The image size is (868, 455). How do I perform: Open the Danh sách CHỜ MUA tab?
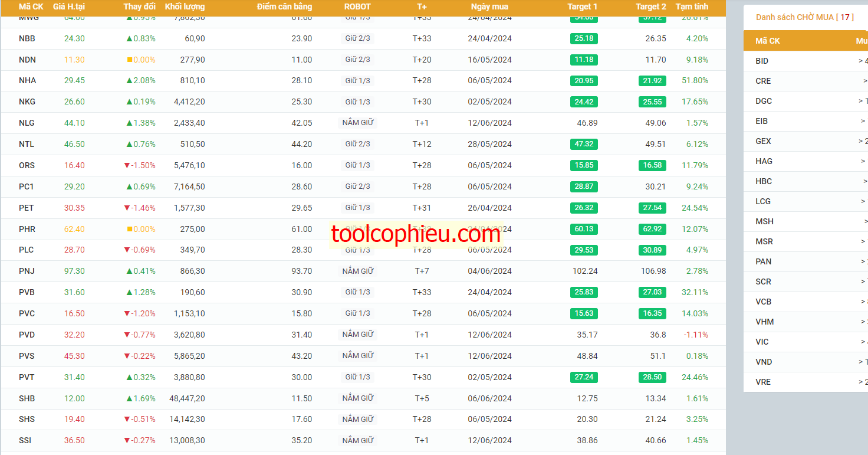805,17
